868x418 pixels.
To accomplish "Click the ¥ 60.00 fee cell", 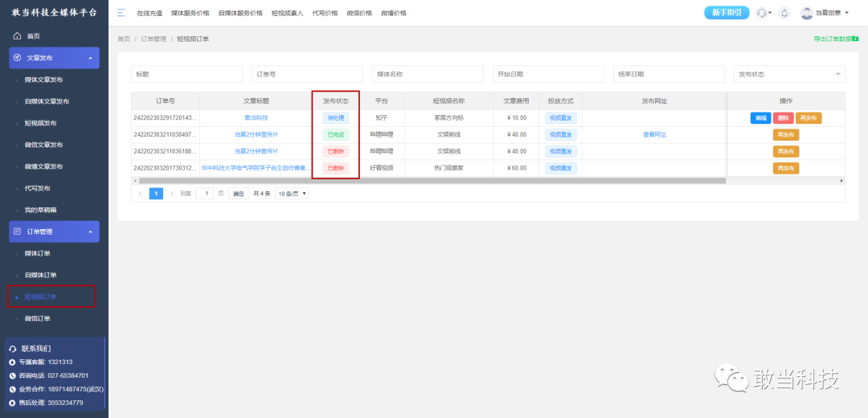I will click(517, 168).
